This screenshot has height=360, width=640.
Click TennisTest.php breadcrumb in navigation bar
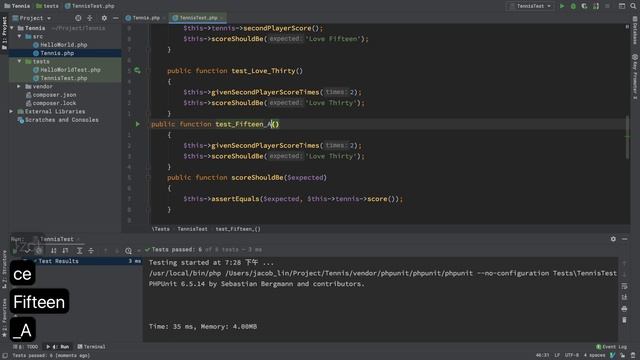tap(90, 6)
